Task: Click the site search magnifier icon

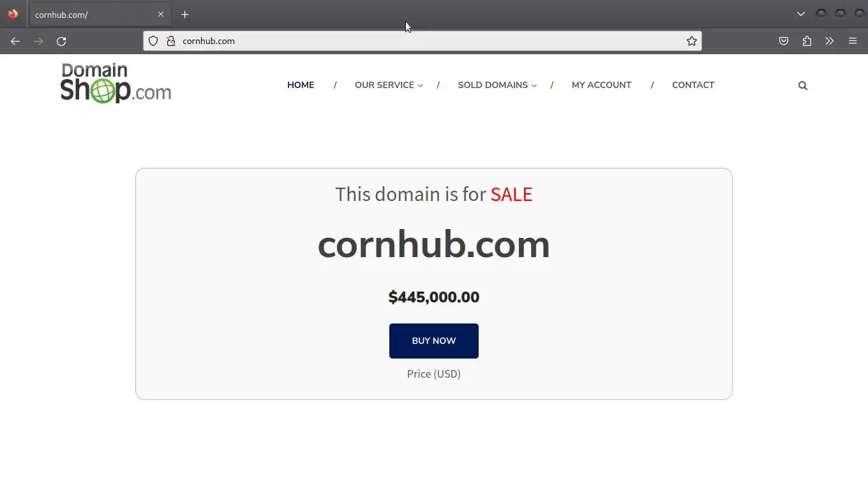Action: point(803,85)
